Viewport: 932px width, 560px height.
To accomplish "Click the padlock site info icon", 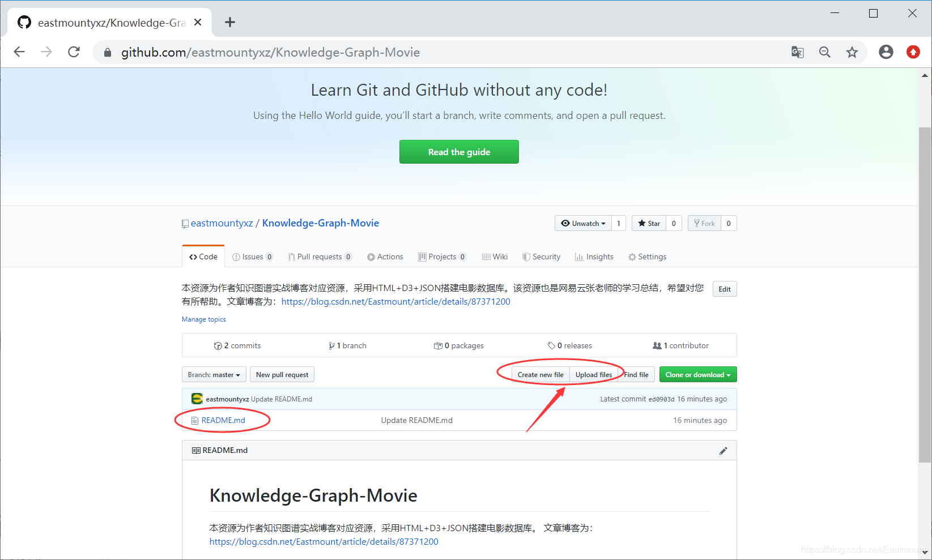I will [x=108, y=53].
